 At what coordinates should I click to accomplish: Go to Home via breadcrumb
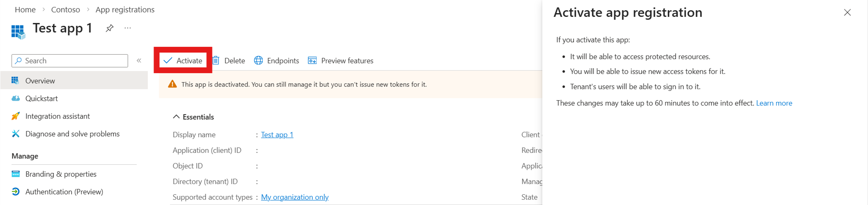[x=25, y=9]
